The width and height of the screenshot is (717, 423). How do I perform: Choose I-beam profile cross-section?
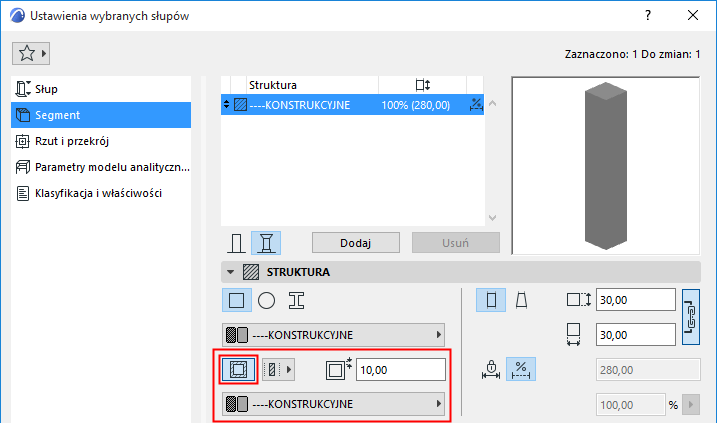[296, 300]
